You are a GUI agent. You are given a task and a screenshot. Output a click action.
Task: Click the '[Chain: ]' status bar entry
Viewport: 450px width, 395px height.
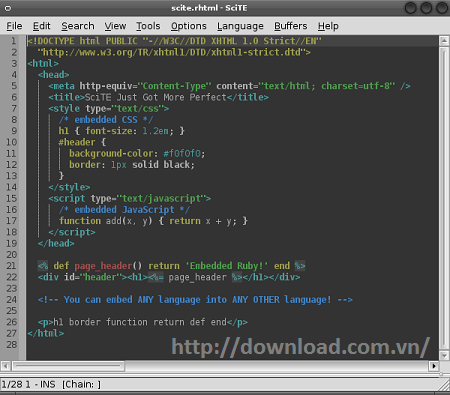pos(81,385)
